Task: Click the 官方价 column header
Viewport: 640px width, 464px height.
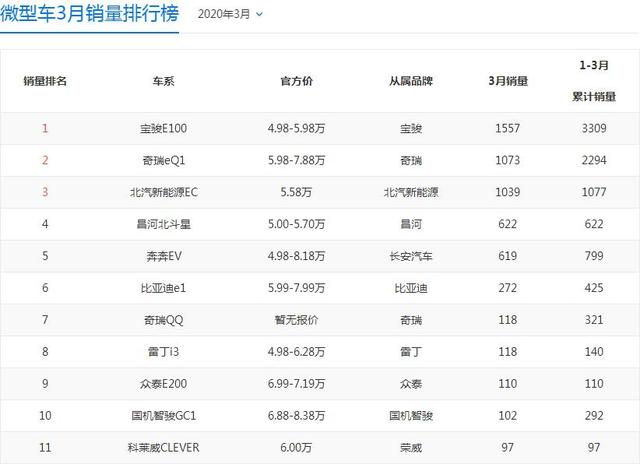Action: pos(296,81)
